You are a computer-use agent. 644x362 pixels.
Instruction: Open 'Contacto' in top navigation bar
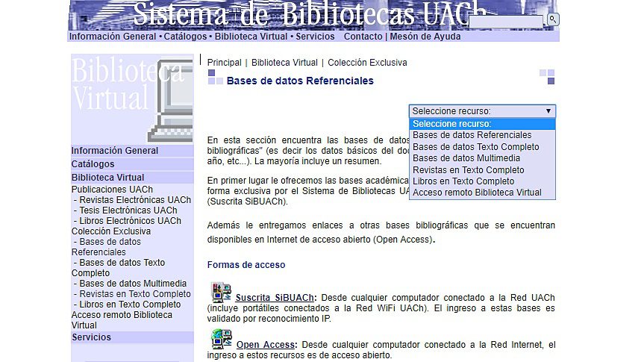363,37
